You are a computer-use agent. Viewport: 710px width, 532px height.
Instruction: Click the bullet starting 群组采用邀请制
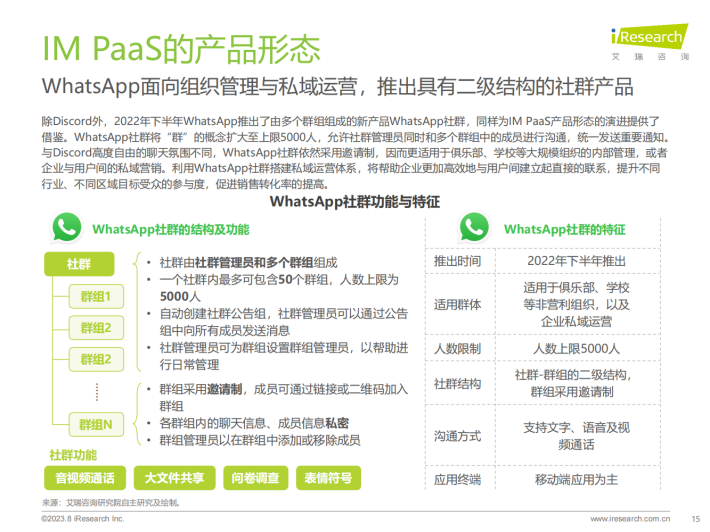[277, 398]
